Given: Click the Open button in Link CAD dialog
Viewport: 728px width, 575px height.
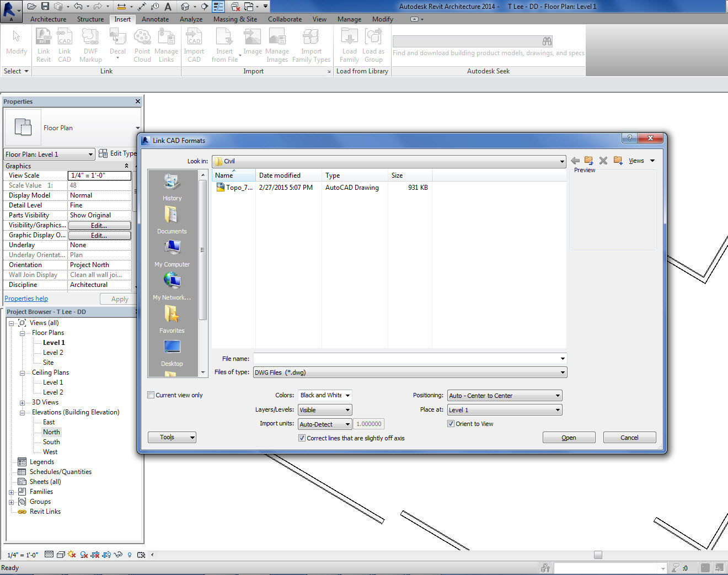Looking at the screenshot, I should [x=569, y=438].
